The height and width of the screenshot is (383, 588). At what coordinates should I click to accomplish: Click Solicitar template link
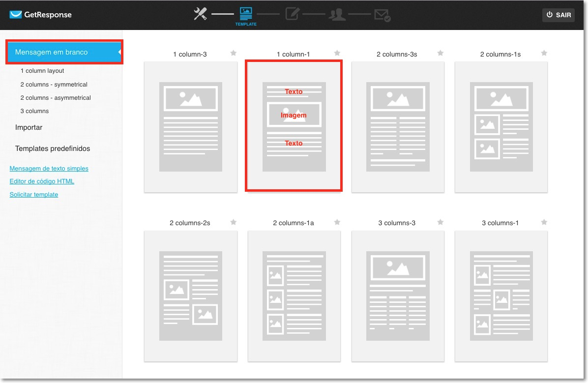[34, 194]
